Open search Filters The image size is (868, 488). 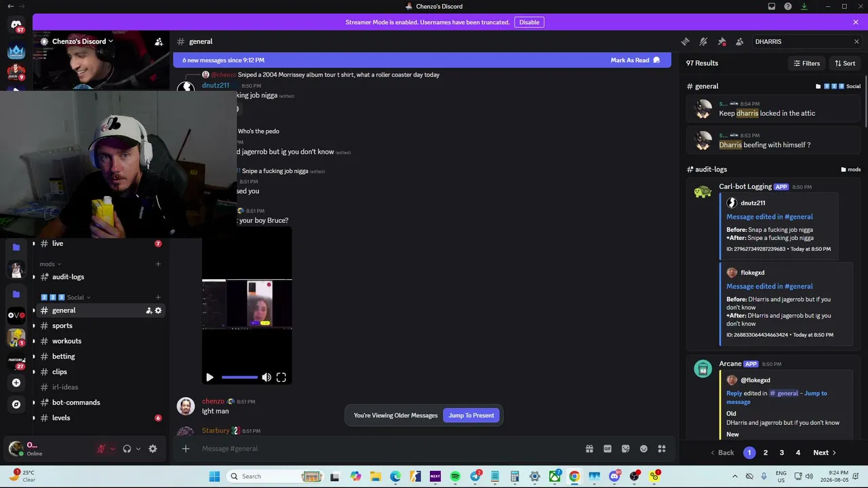click(807, 63)
